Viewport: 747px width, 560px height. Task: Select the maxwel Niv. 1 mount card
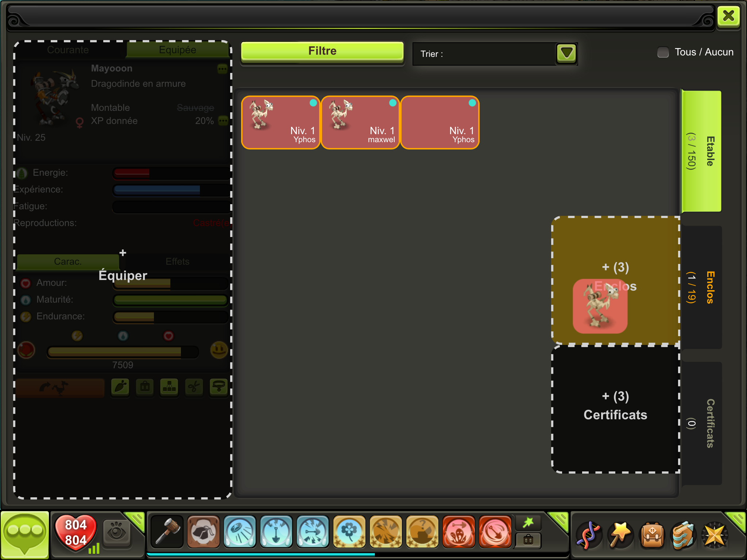point(360,122)
